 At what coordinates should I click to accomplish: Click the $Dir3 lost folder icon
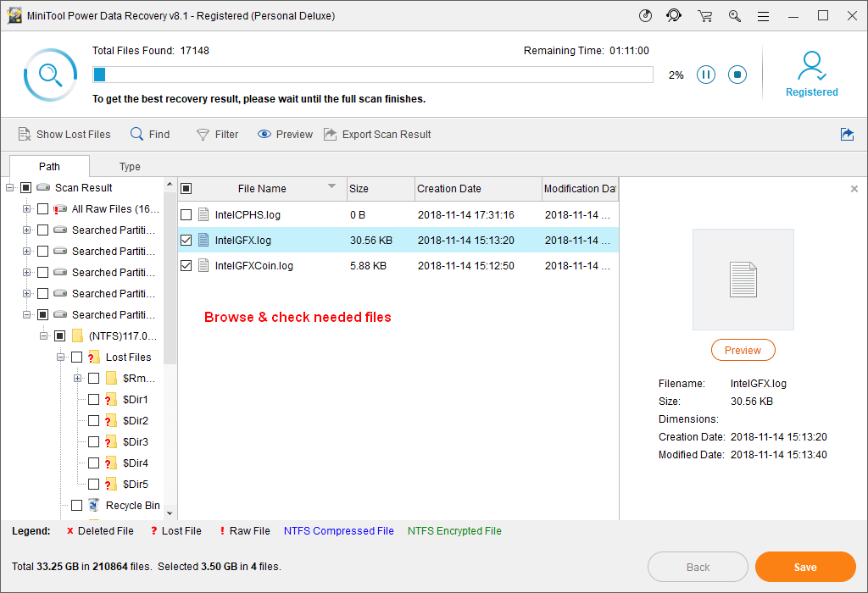[x=110, y=442]
